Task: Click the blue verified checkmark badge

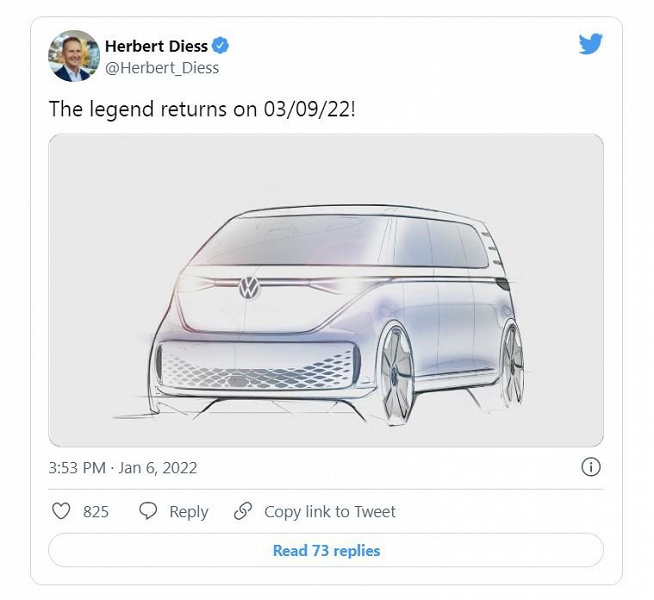Action: point(224,45)
